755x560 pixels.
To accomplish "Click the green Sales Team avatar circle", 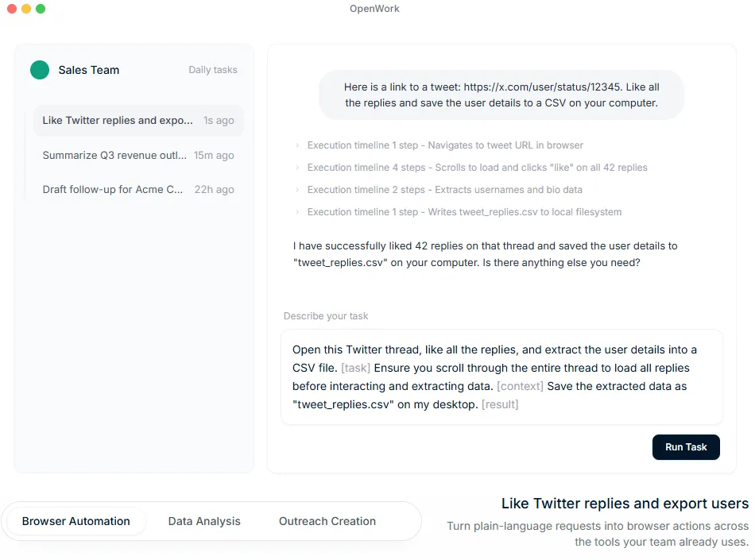I will tap(40, 70).
